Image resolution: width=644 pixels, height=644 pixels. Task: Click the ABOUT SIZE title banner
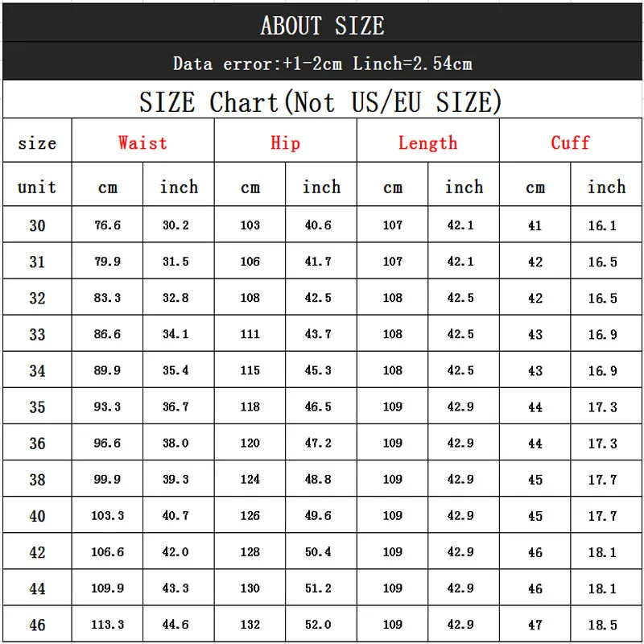pyautogui.click(x=323, y=23)
